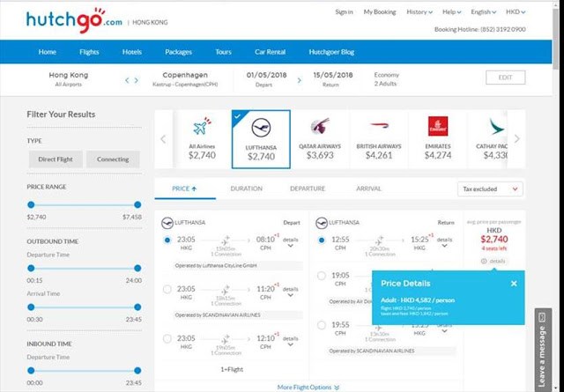Open Flights in navigation bar
The image size is (564, 392).
point(89,52)
